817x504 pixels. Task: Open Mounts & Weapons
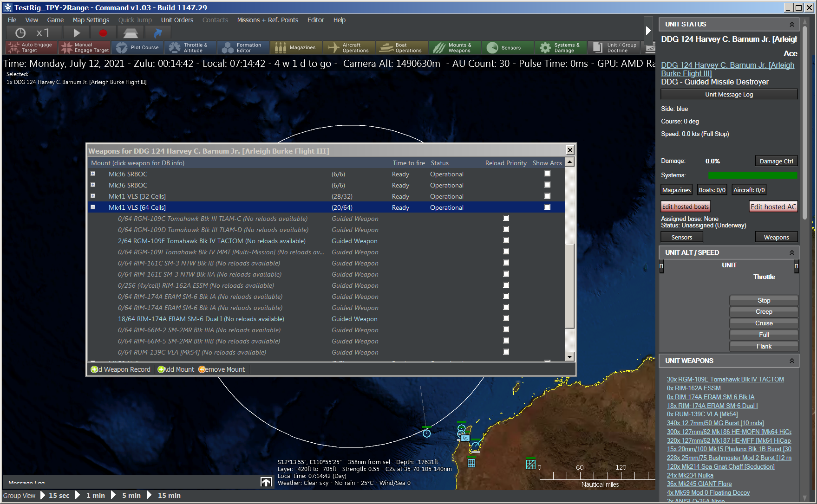click(x=455, y=48)
